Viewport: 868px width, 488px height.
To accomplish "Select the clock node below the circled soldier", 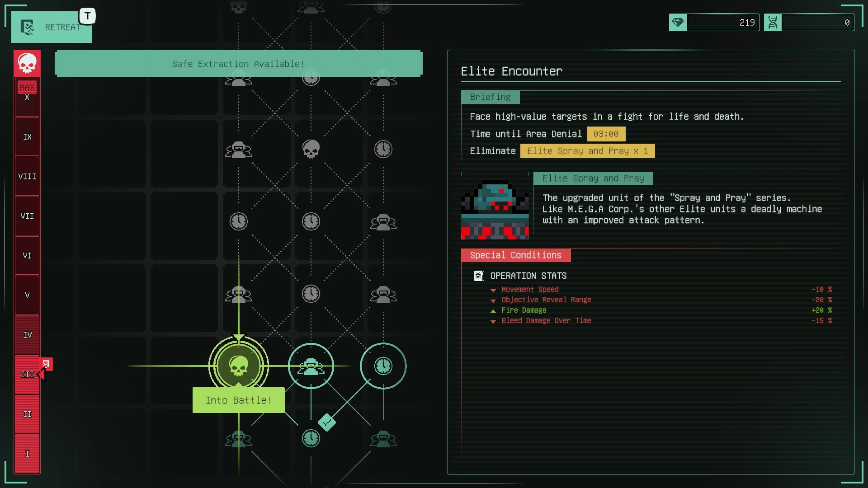I will click(311, 438).
